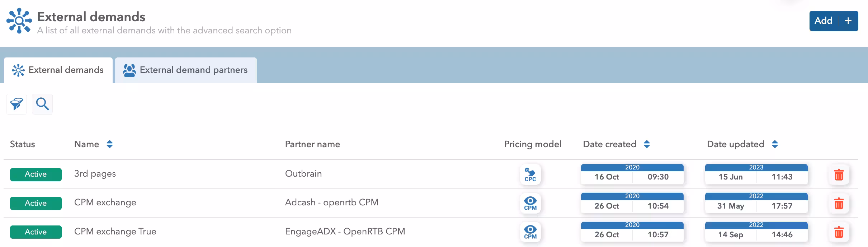Toggle Active status of 3rd pages
This screenshot has height=247, width=868.
[x=36, y=174]
